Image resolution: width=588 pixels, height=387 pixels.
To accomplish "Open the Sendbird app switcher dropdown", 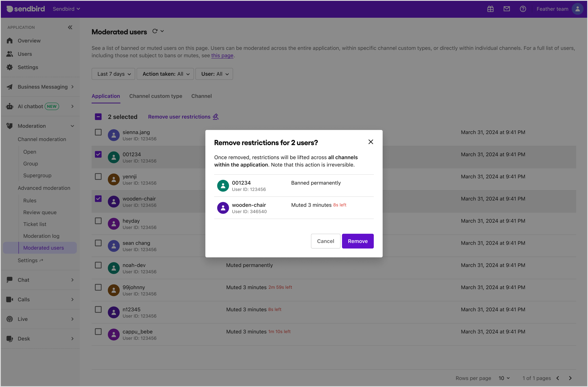I will (66, 9).
